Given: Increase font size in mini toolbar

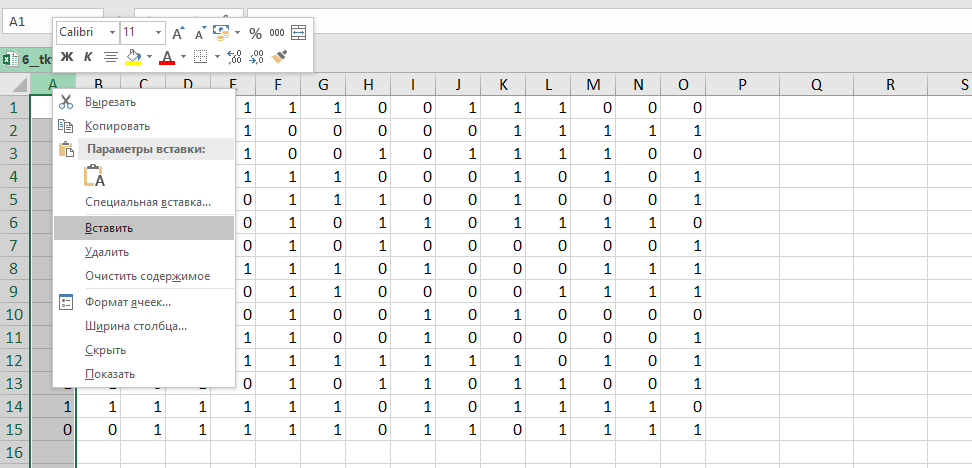Looking at the screenshot, I should 177,33.
